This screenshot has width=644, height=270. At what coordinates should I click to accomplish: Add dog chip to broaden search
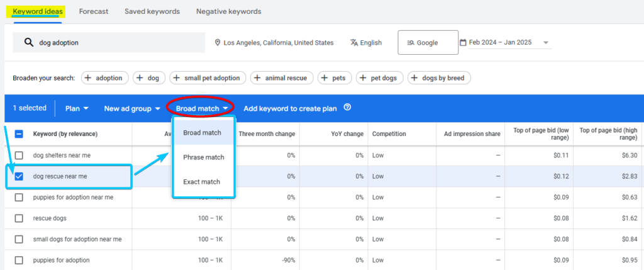(149, 77)
